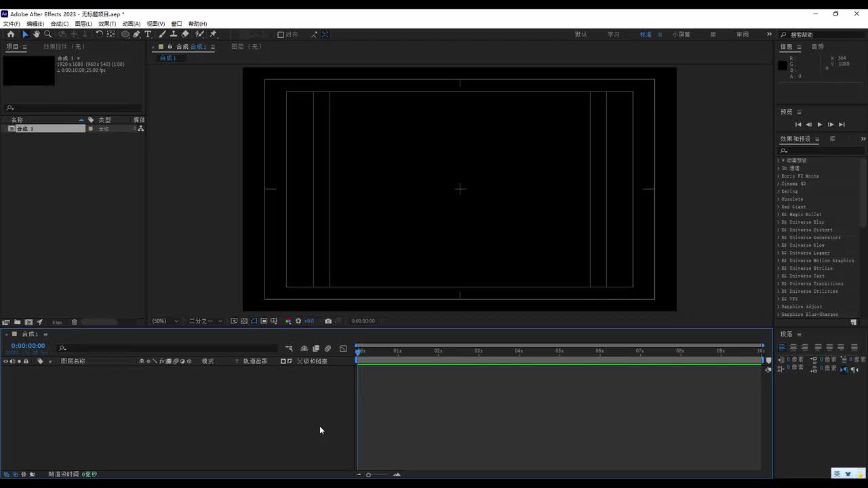868x488 pixels.
Task: Click the show channel RGB icon
Action: click(x=288, y=321)
